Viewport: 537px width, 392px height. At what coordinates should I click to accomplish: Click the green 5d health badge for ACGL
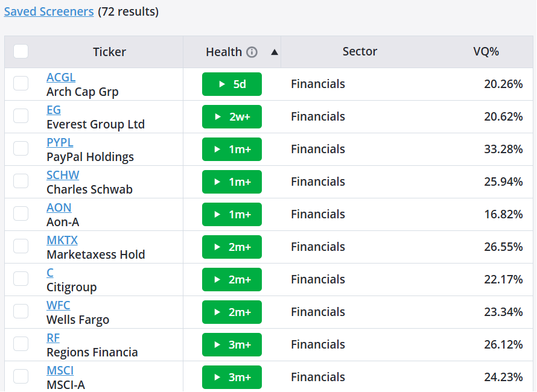[232, 84]
